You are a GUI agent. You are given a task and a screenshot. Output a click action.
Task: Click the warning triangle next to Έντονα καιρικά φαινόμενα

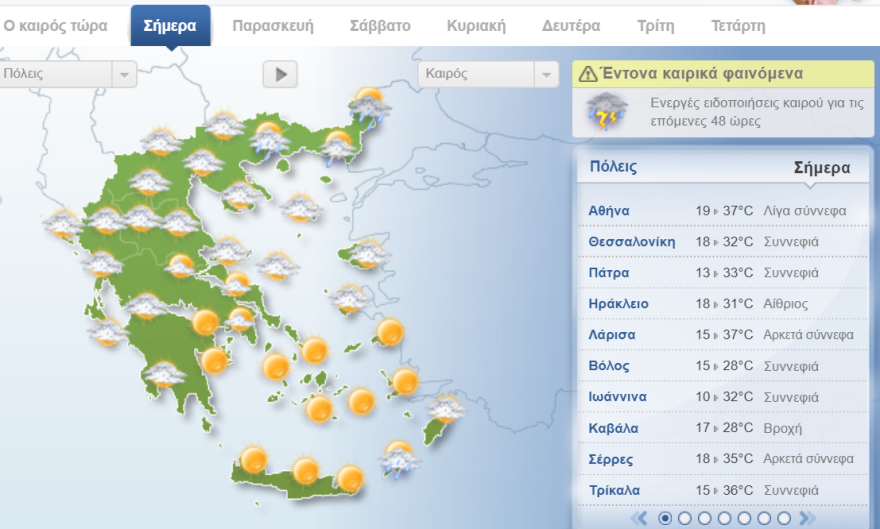click(587, 74)
